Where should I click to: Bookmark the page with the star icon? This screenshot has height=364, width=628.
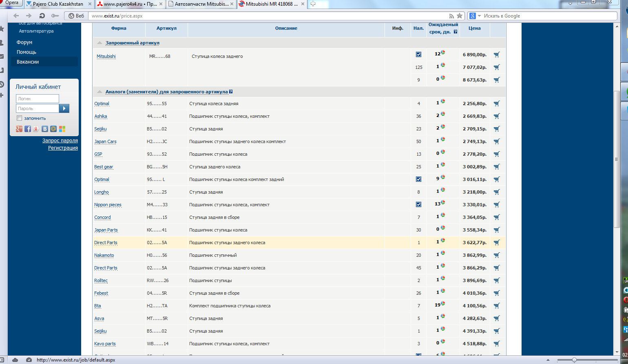pos(460,16)
